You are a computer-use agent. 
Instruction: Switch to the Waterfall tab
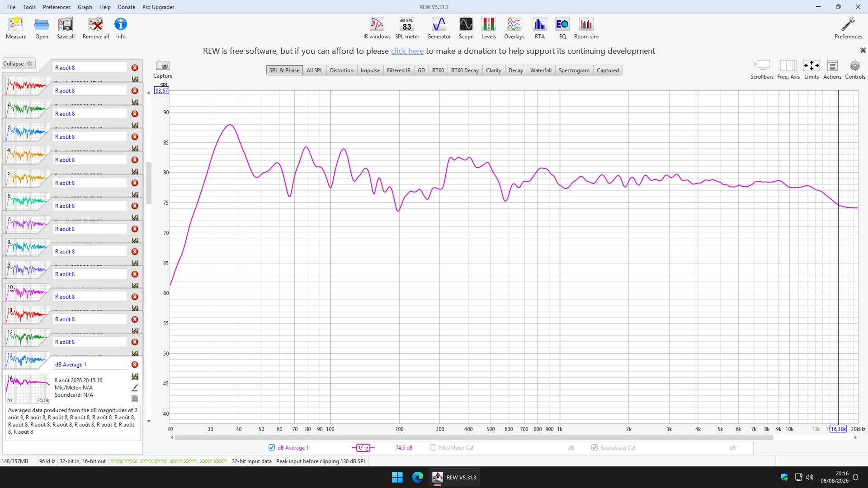click(541, 70)
